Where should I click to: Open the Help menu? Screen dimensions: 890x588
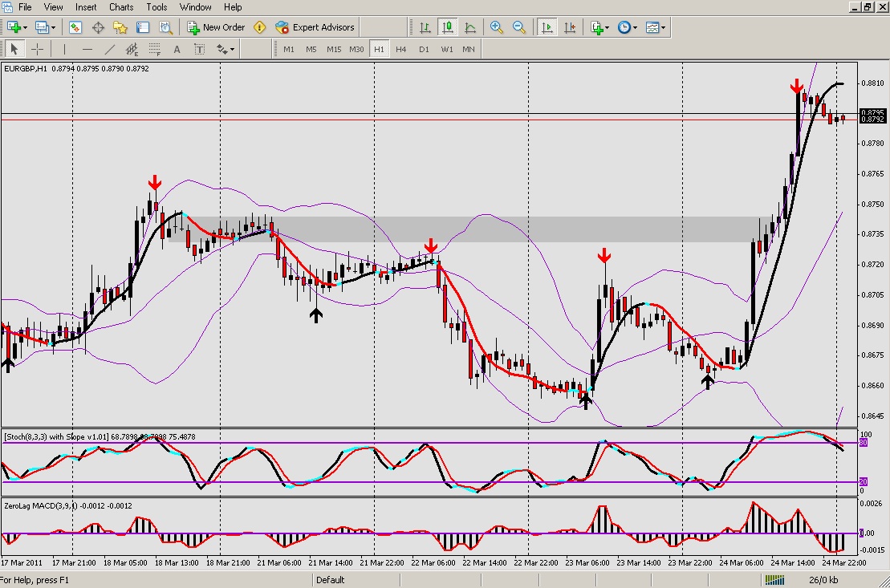(233, 7)
